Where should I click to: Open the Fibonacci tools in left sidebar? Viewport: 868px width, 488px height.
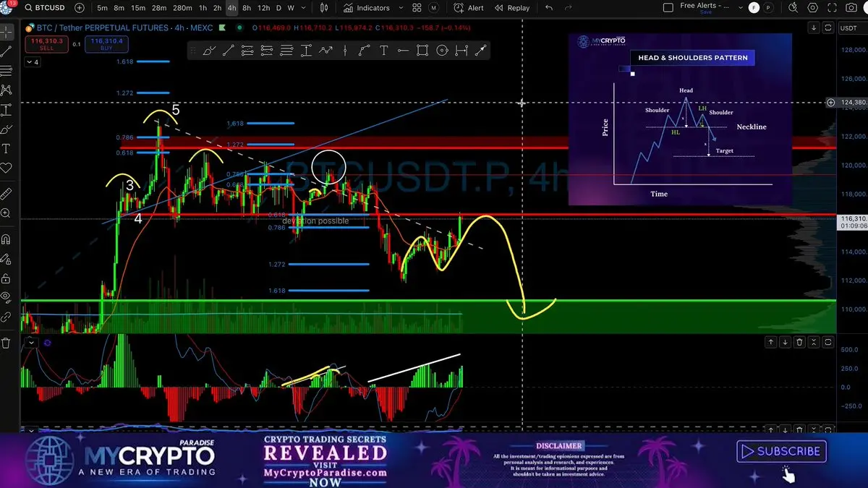[7, 71]
